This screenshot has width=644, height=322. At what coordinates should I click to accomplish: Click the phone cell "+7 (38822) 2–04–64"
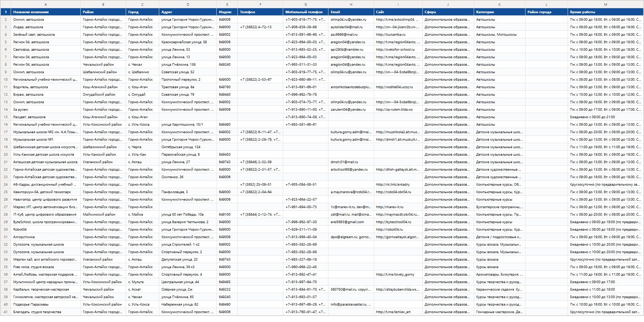(260, 192)
